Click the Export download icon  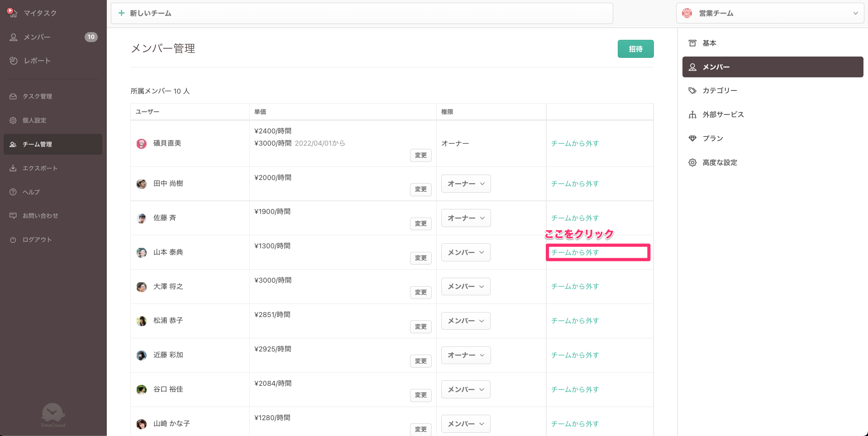[x=13, y=168]
